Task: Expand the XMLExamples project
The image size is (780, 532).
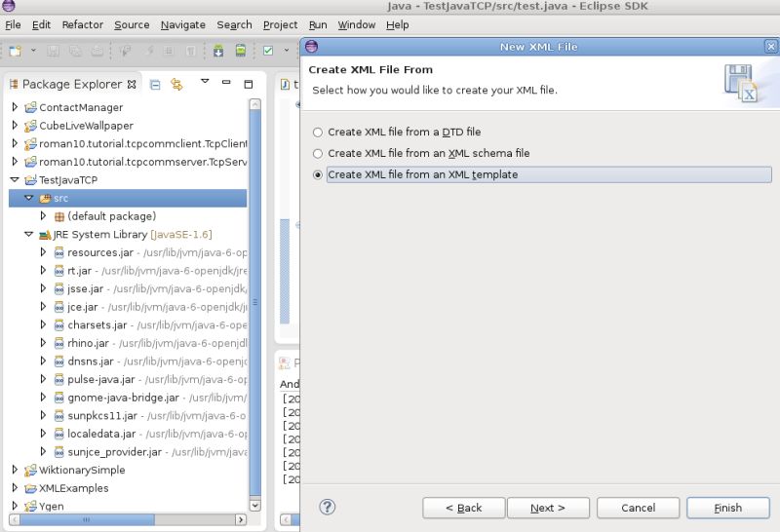Action: [15, 487]
